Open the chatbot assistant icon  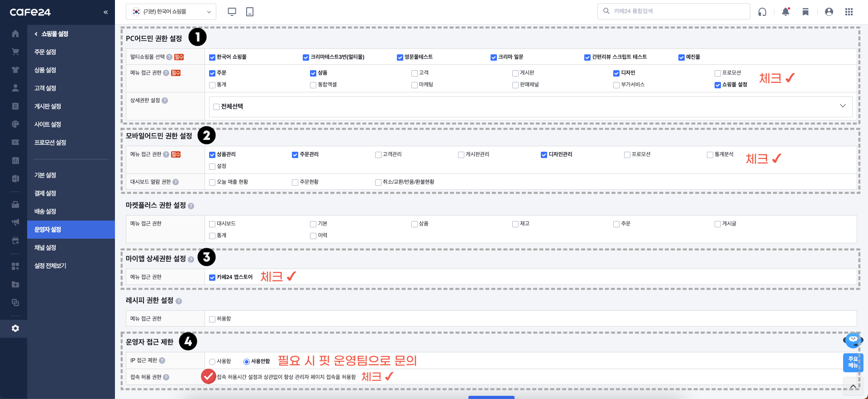coord(853,340)
